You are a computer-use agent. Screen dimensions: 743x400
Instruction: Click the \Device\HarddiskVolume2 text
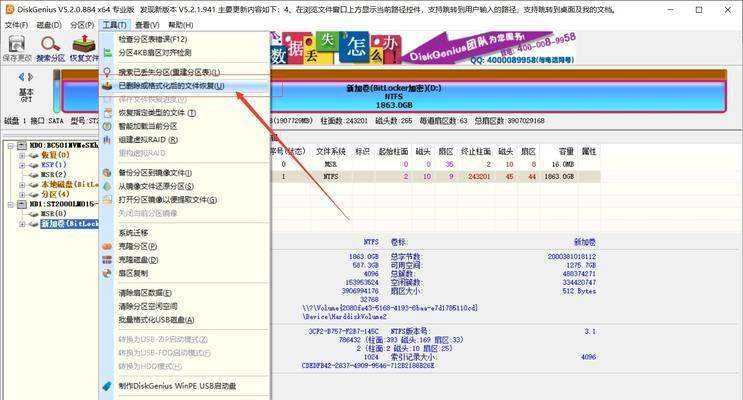344,316
